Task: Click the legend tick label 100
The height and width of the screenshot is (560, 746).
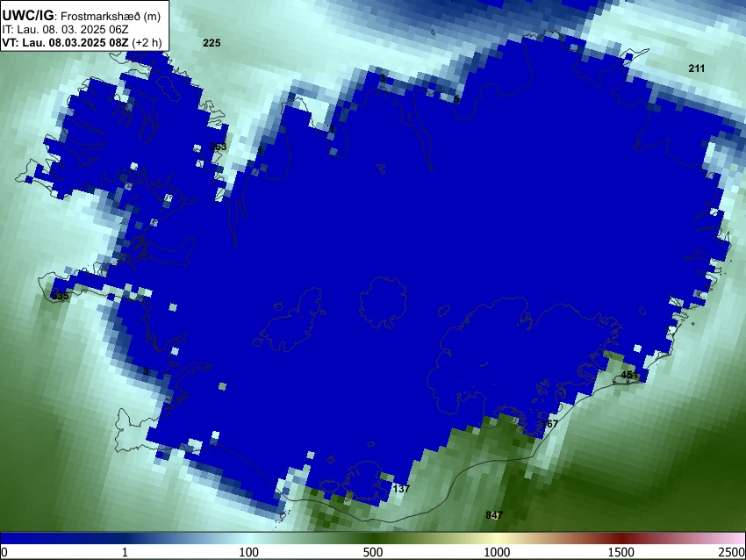Action: (x=249, y=552)
